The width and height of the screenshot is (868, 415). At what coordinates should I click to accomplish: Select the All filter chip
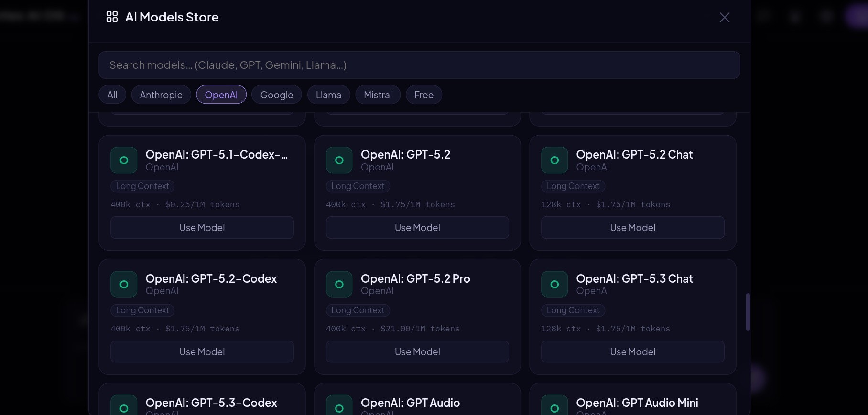[x=112, y=95]
